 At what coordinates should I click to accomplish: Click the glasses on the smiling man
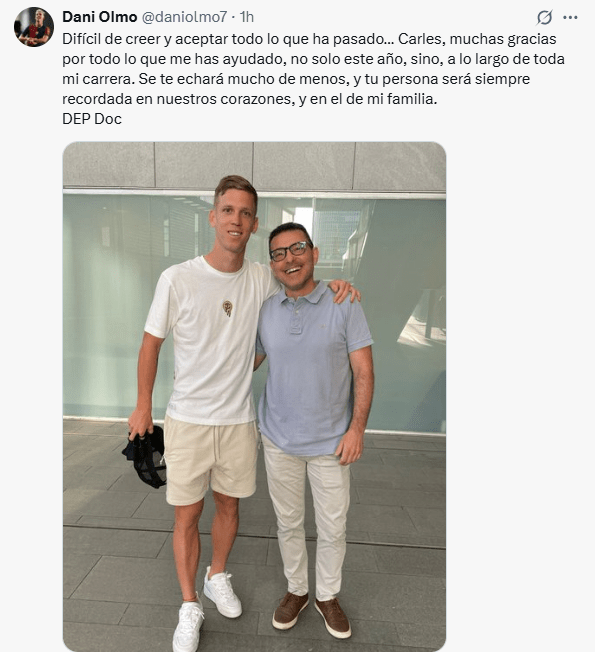point(291,251)
